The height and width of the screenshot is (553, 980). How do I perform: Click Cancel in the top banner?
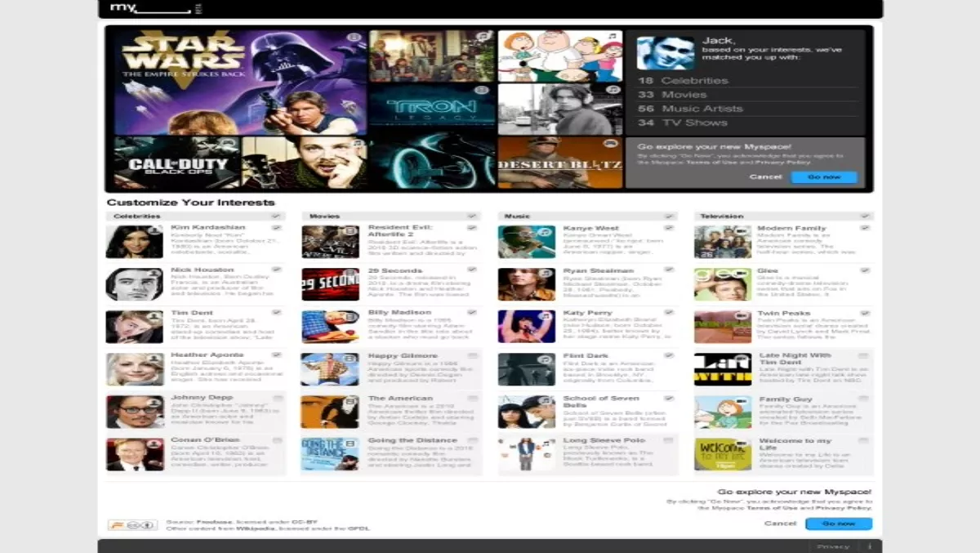(765, 177)
